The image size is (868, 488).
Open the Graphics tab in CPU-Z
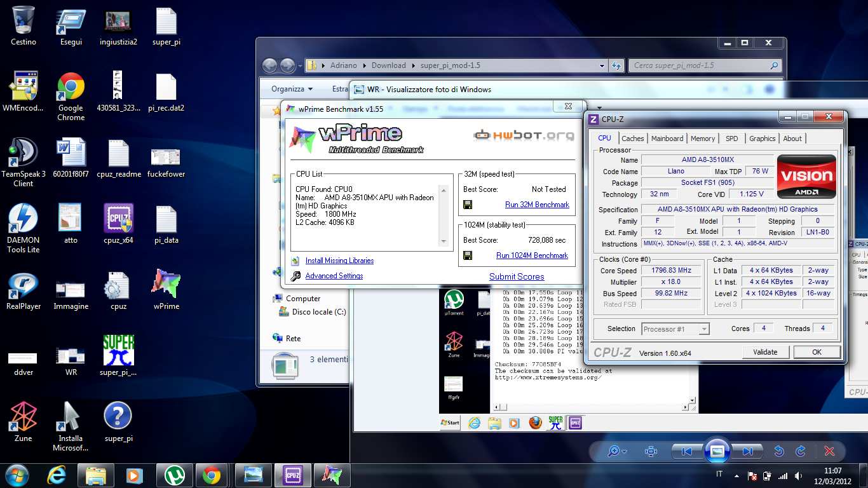pyautogui.click(x=763, y=138)
